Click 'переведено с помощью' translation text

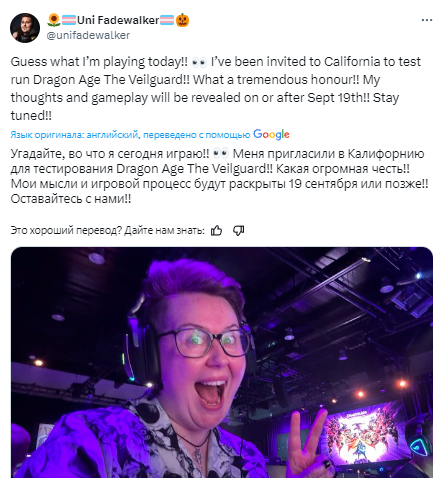(196, 135)
